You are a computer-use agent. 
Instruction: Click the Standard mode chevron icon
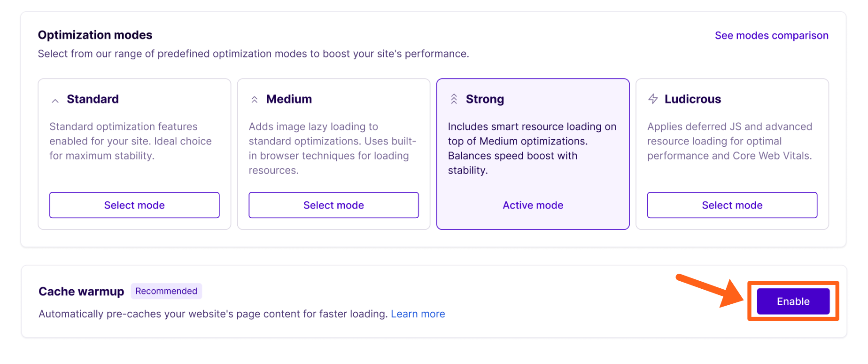[55, 99]
